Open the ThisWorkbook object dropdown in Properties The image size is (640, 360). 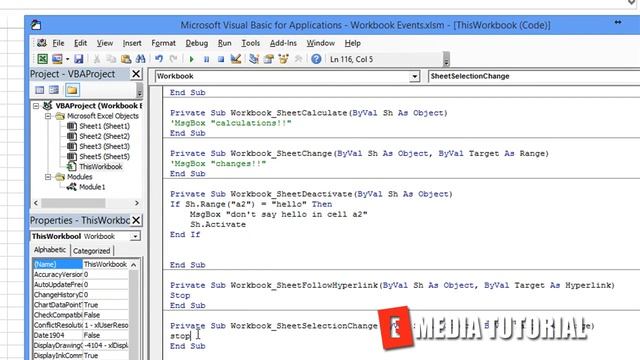(x=135, y=236)
